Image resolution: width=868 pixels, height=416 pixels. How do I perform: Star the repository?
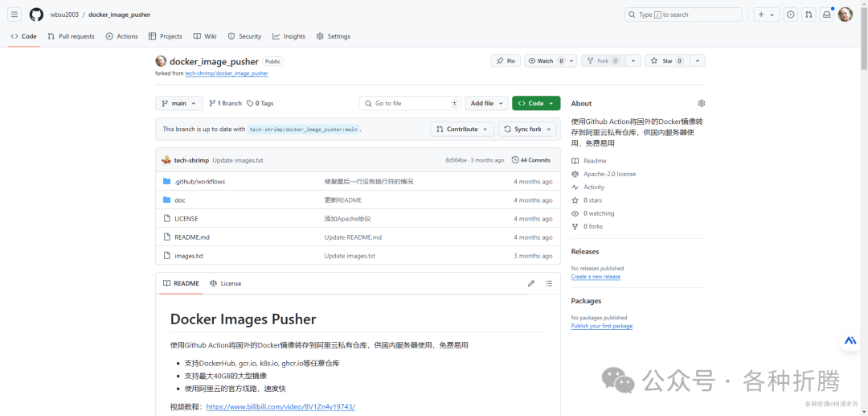click(x=667, y=61)
